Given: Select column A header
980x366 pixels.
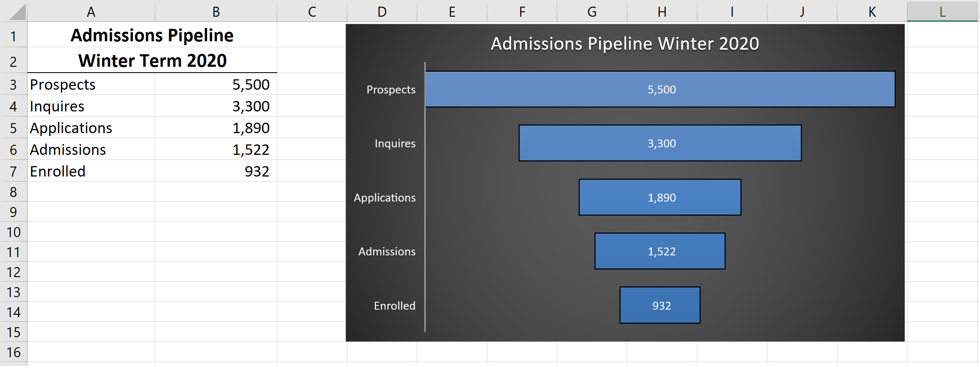Looking at the screenshot, I should [91, 11].
